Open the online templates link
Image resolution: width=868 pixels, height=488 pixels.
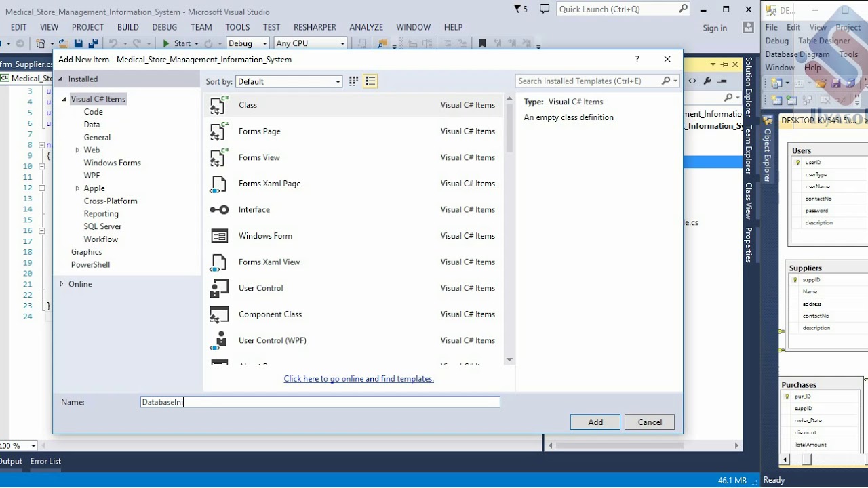click(x=359, y=379)
